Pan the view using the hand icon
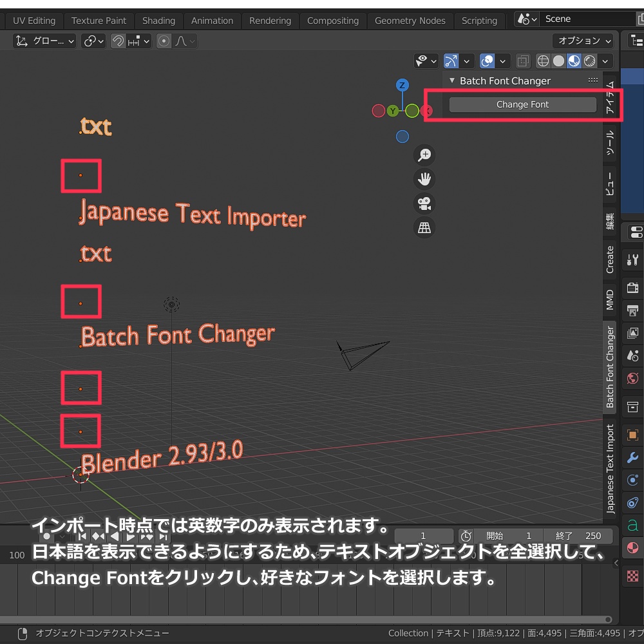Image resolution: width=644 pixels, height=644 pixels. [x=424, y=178]
